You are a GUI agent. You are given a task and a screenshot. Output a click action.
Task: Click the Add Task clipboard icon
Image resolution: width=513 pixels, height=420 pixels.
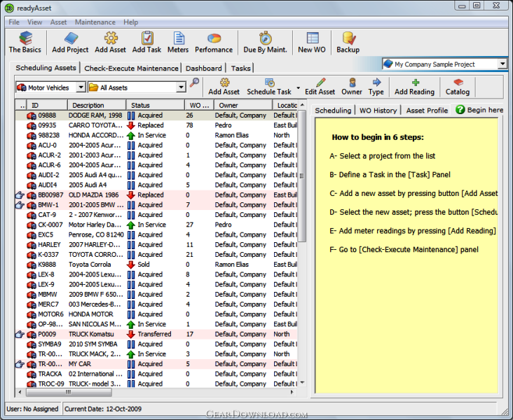(147, 43)
